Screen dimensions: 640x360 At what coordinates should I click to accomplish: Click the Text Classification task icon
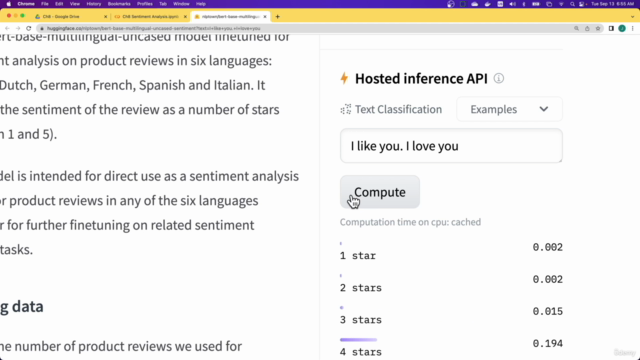pos(346,109)
